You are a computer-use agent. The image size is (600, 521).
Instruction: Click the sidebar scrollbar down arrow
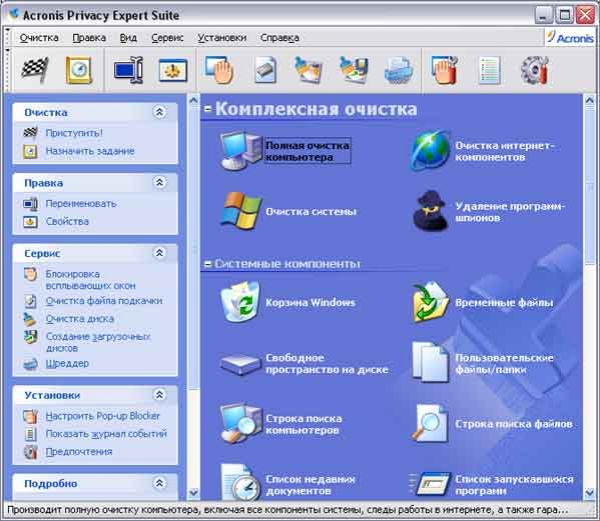click(194, 493)
